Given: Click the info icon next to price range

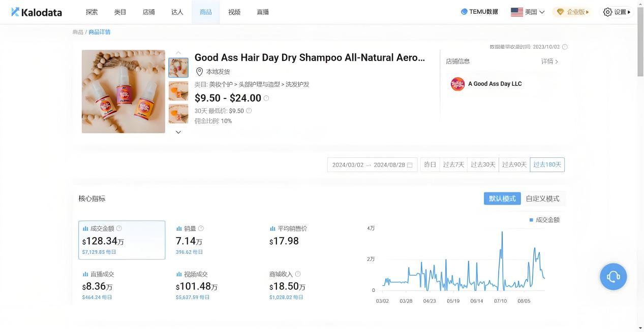Looking at the screenshot, I should (x=266, y=98).
